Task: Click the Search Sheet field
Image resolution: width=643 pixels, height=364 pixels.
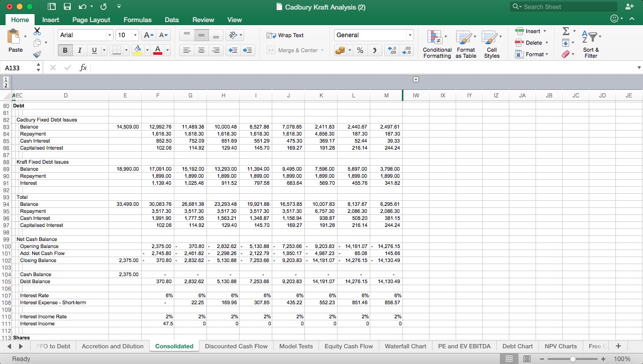Action: click(x=563, y=7)
